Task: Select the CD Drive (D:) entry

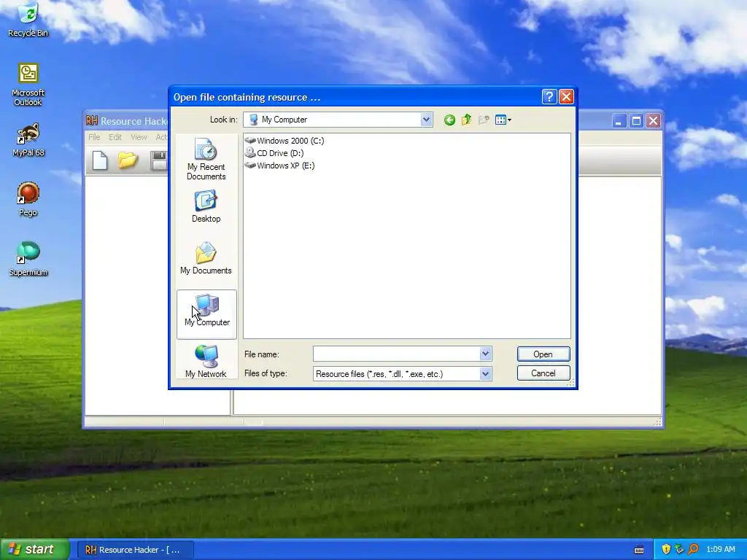Action: click(274, 153)
